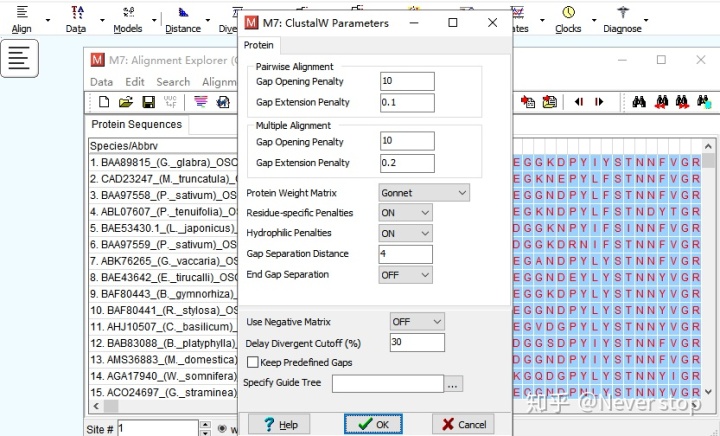Screen dimensions: 720x436
Task: Open the Residue-specific Penalties dropdown
Action: point(405,212)
